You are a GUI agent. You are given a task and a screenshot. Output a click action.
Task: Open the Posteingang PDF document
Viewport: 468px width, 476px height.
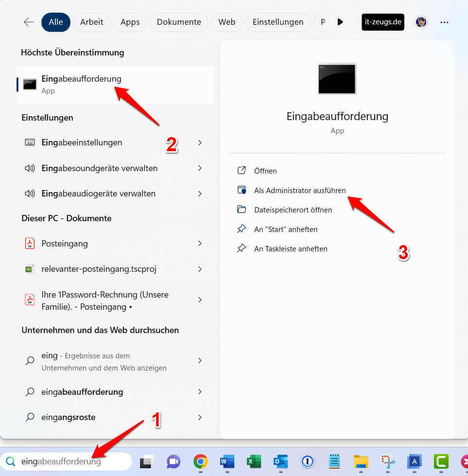pos(115,244)
